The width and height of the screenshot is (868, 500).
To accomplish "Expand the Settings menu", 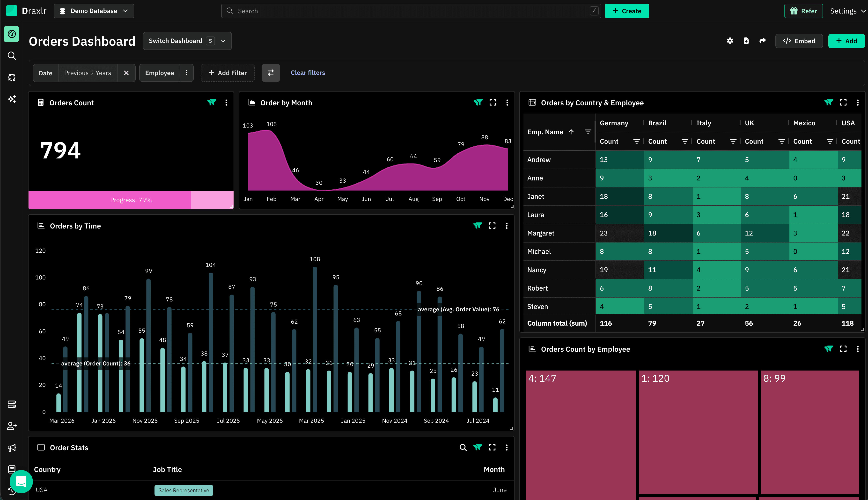I will (848, 11).
